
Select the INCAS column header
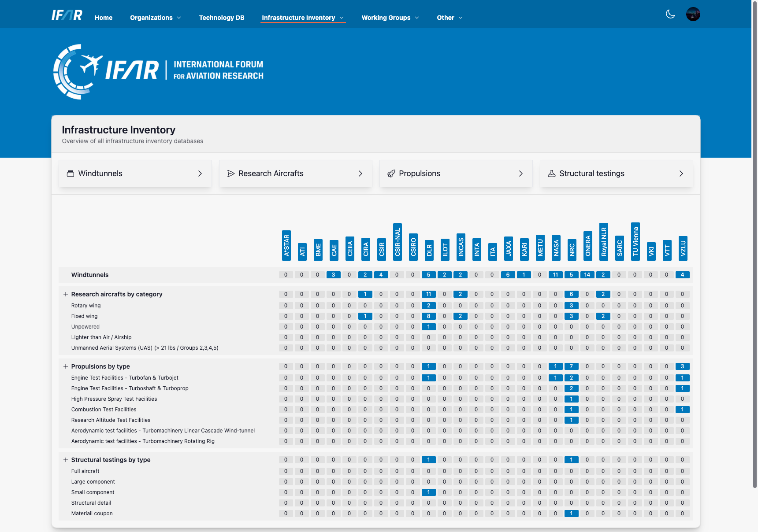pos(461,247)
